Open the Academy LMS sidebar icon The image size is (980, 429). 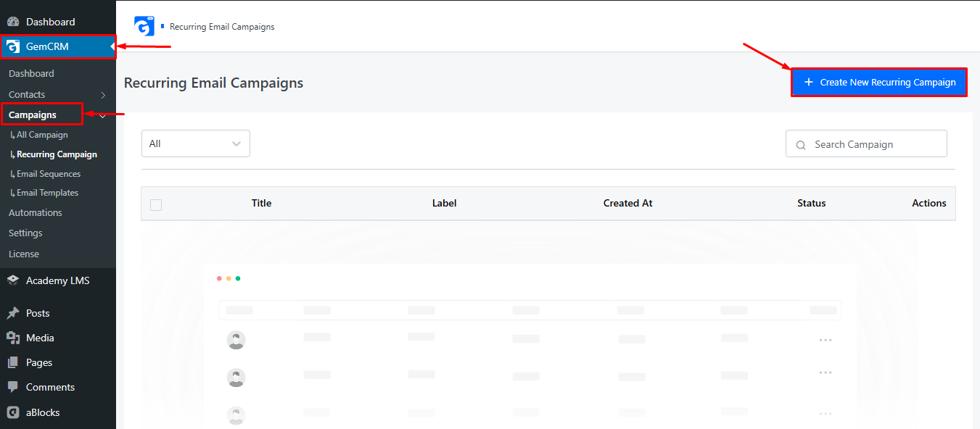coord(13,280)
